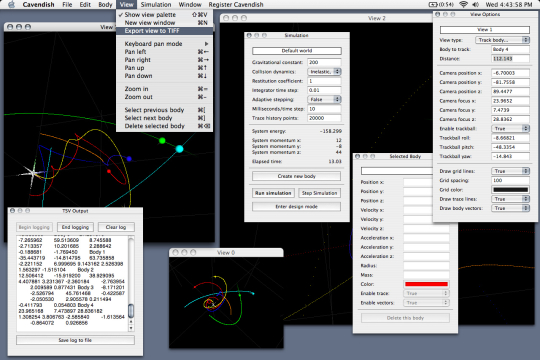Screen dimensions: 540x360
Task: Click the green body in View 1
Action: point(162,141)
